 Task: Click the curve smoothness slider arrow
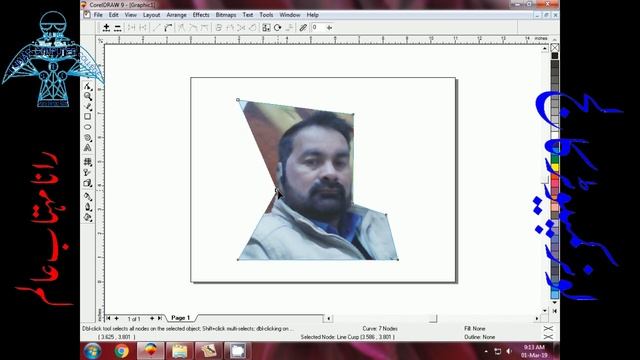tap(329, 28)
